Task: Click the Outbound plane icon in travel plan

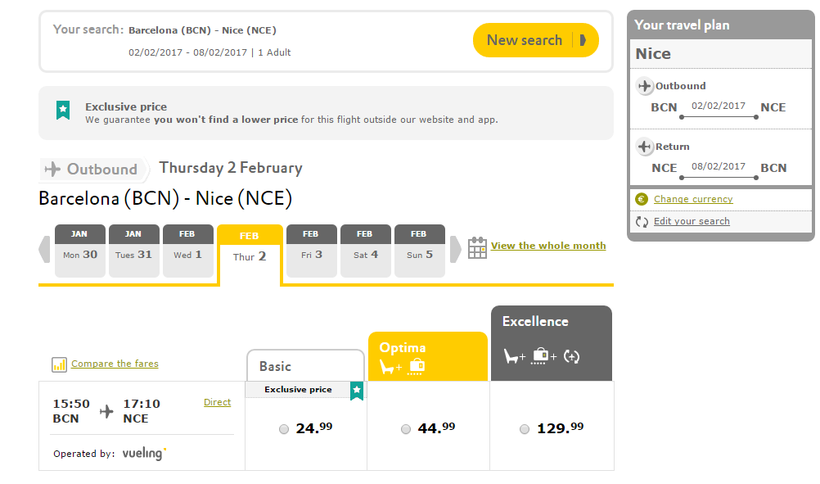Action: coord(646,87)
